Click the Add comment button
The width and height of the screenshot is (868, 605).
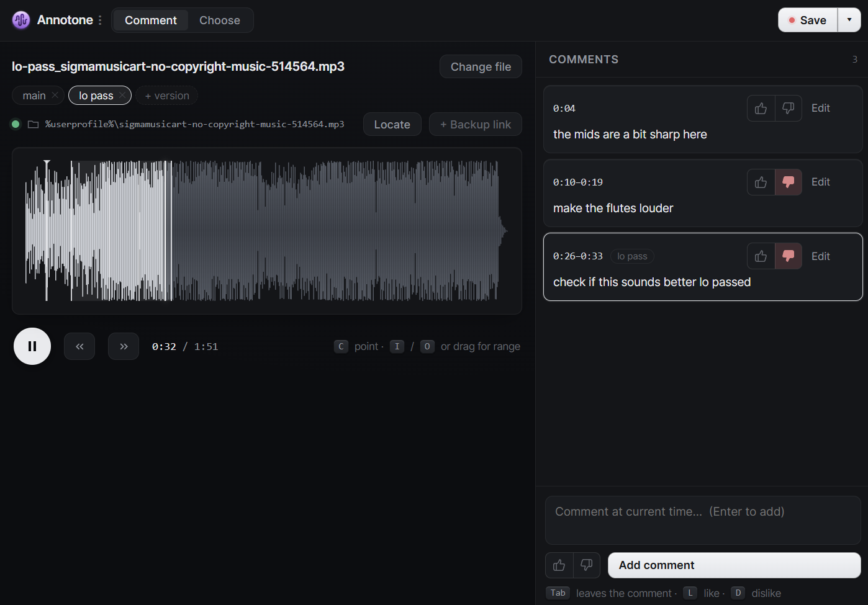tap(735, 565)
